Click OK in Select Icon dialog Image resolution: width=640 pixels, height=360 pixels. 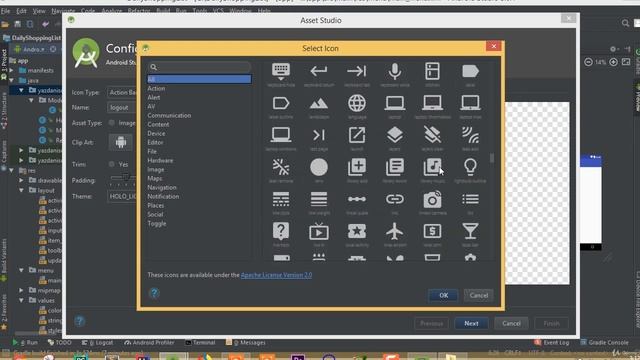[x=443, y=295]
